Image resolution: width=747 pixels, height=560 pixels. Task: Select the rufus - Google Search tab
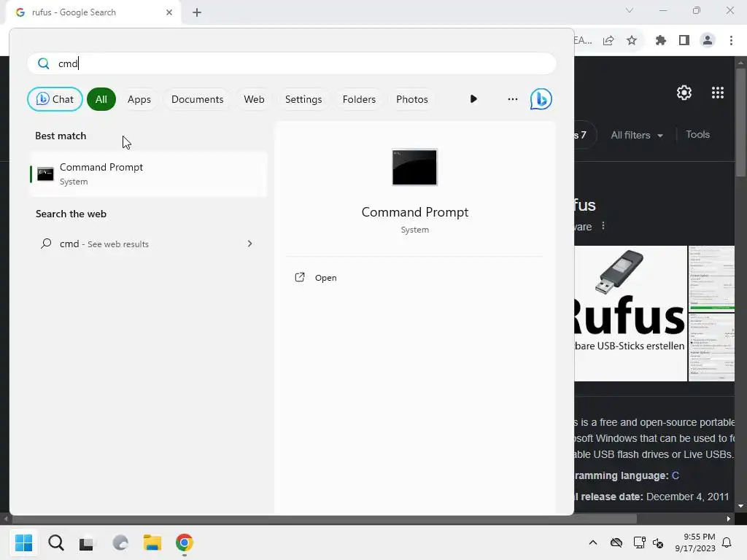click(x=93, y=12)
